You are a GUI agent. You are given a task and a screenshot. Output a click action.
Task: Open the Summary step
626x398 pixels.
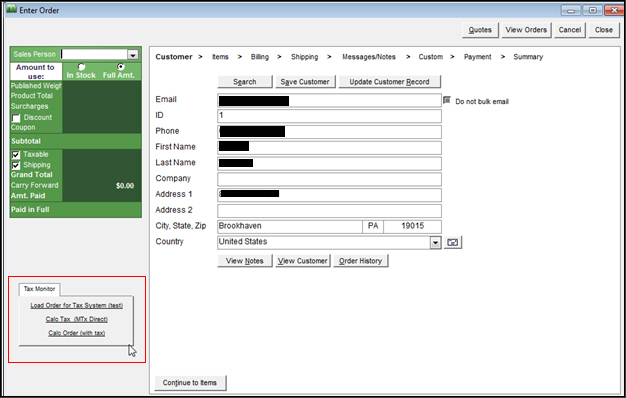click(528, 57)
